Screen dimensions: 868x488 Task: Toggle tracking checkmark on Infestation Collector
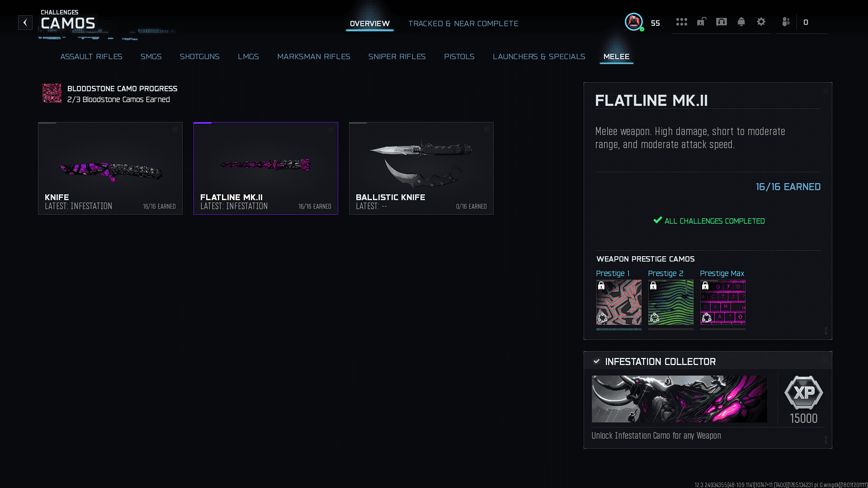[596, 361]
